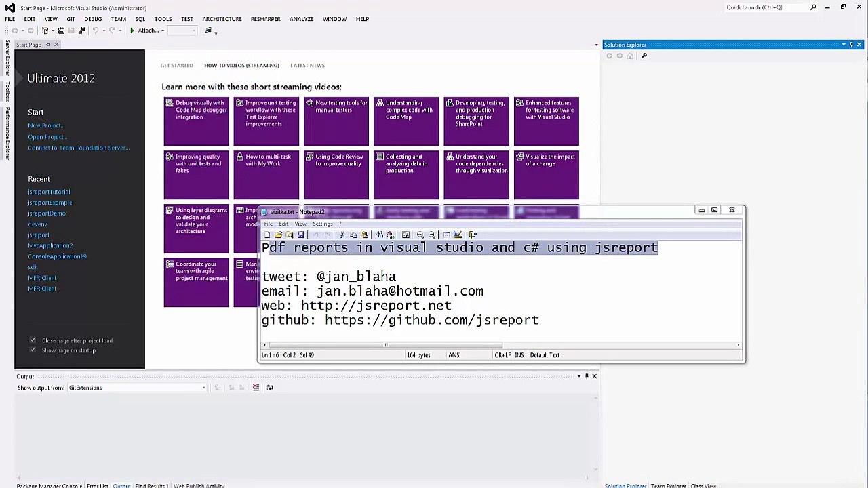The height and width of the screenshot is (488, 868).
Task: Open Solution Explorer window position dropdown
Action: [843, 45]
